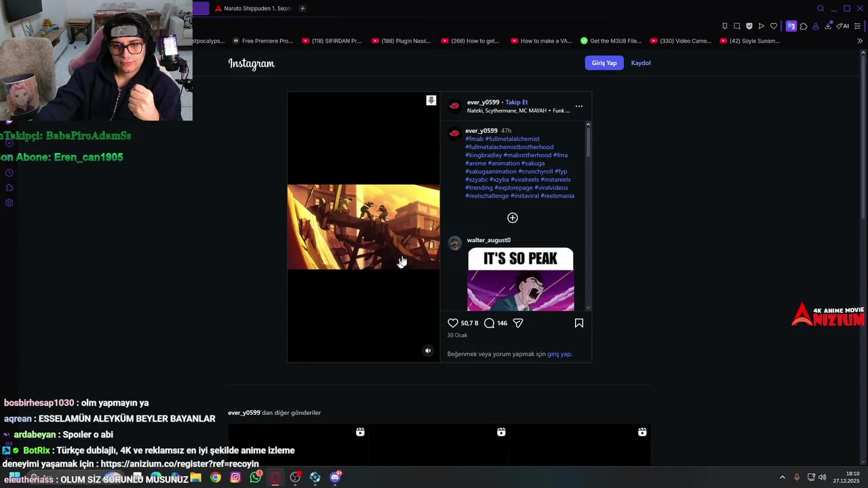
Task: Open Discord from the taskbar
Action: pyautogui.click(x=335, y=477)
